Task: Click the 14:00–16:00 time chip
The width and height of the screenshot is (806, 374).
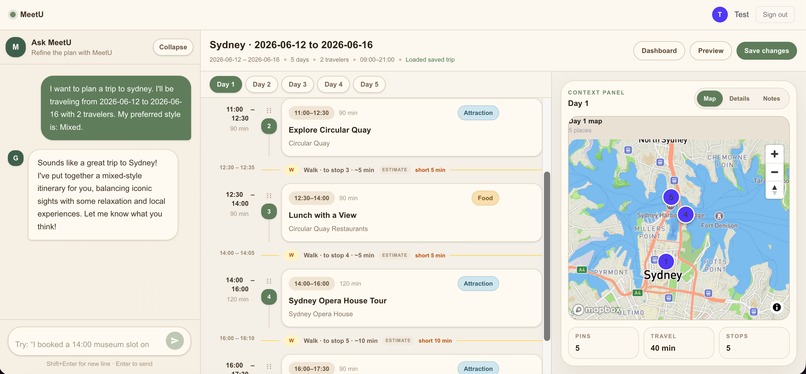Action: (312, 283)
